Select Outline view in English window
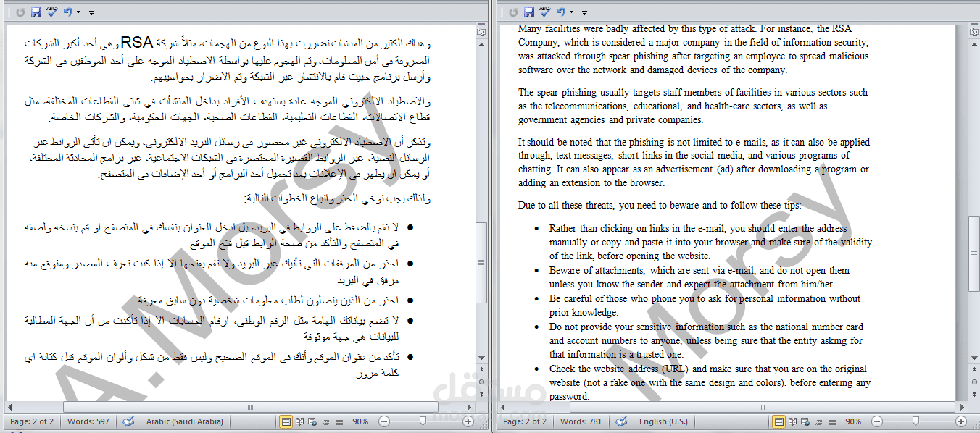 (x=819, y=421)
